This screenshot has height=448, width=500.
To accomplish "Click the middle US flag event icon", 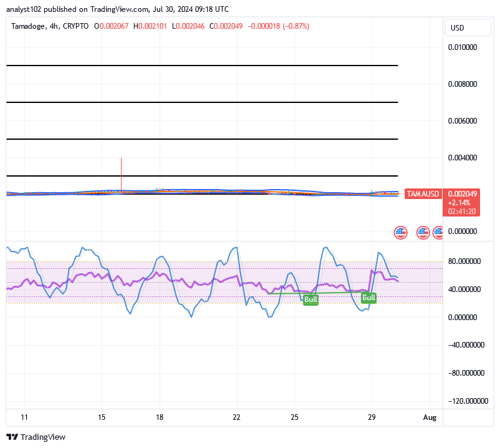I will coord(423,233).
